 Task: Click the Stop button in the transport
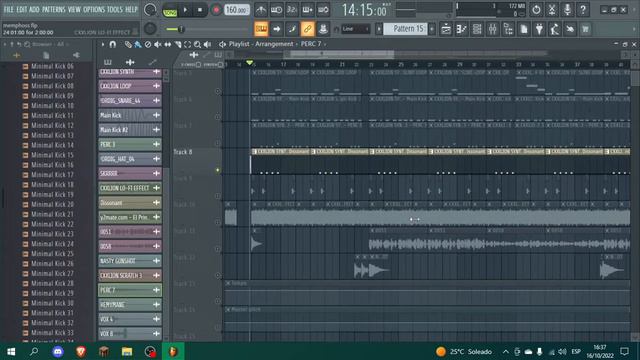point(200,10)
